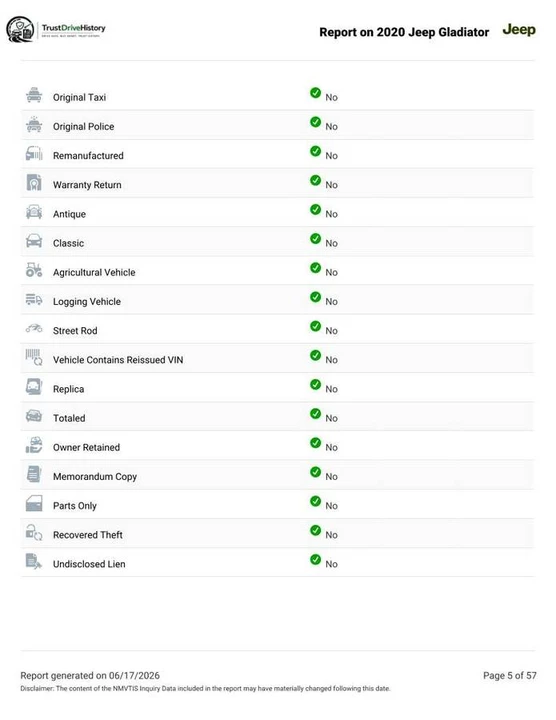Click the Original Police car icon
This screenshot has width=556, height=720.
(x=34, y=124)
